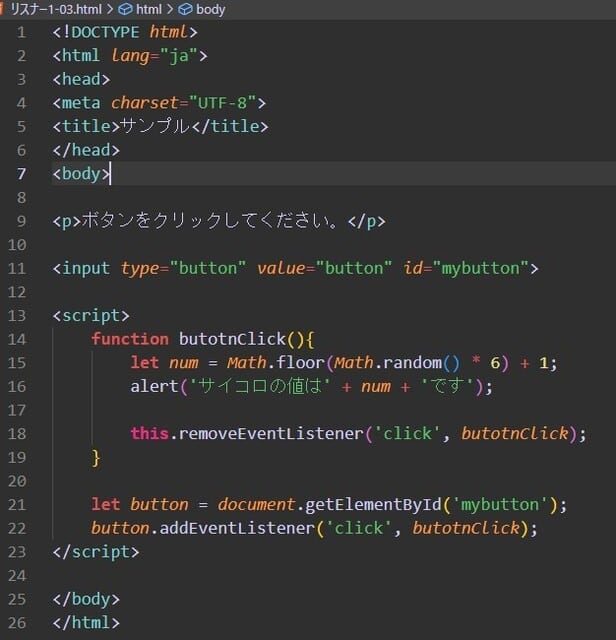The height and width of the screenshot is (640, 616).
Task: Select line number 7 in the gutter
Action: coord(23,173)
